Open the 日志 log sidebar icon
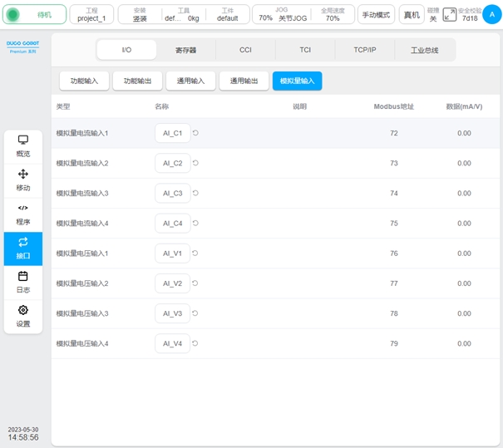 [23, 283]
